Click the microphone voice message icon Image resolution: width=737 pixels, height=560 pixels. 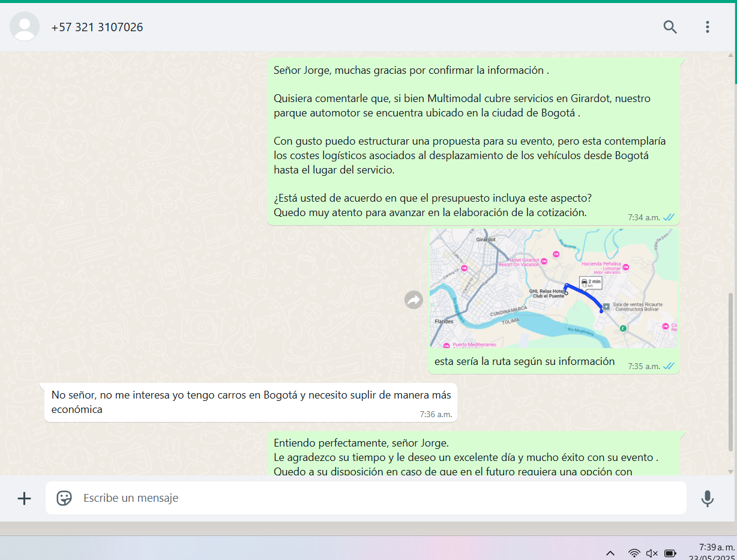(x=707, y=498)
